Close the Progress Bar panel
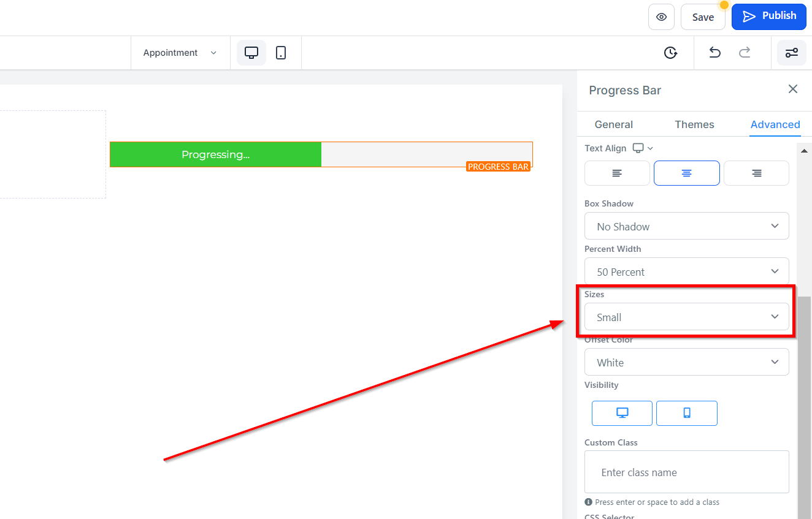The height and width of the screenshot is (519, 812). tap(793, 89)
